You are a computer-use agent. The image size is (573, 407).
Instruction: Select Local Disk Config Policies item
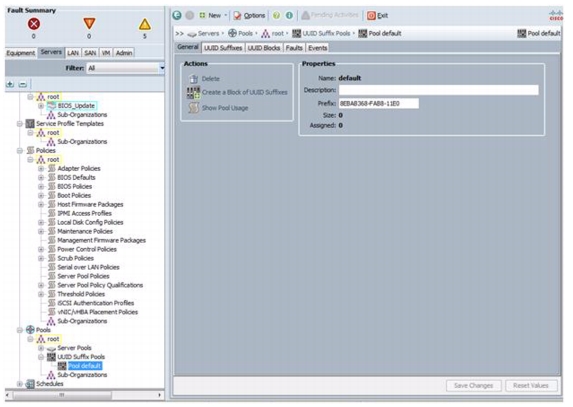90,222
